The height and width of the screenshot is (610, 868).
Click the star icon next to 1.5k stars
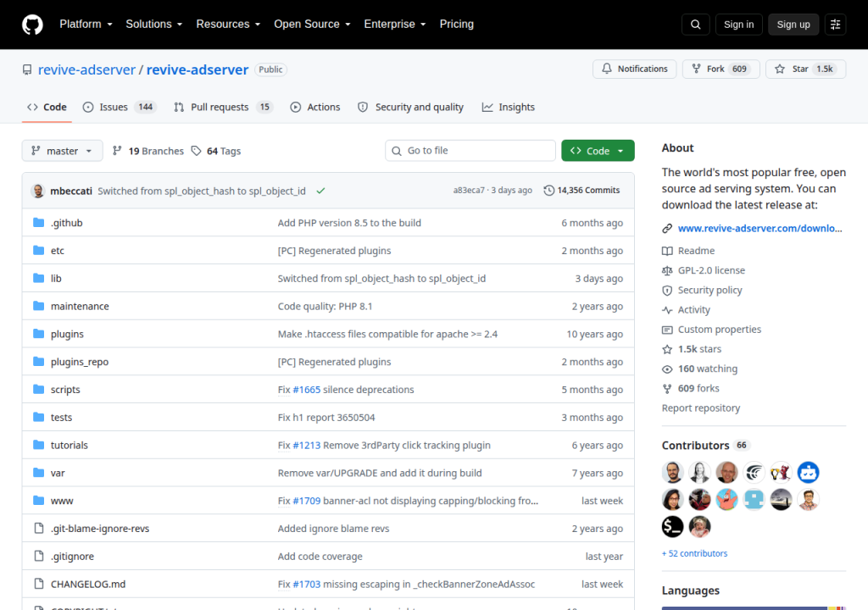click(667, 349)
